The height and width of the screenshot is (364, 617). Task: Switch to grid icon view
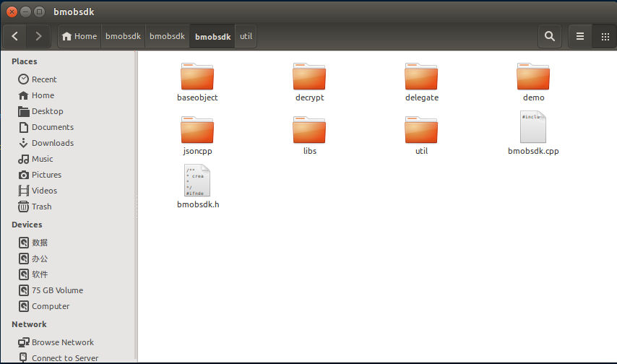point(605,36)
